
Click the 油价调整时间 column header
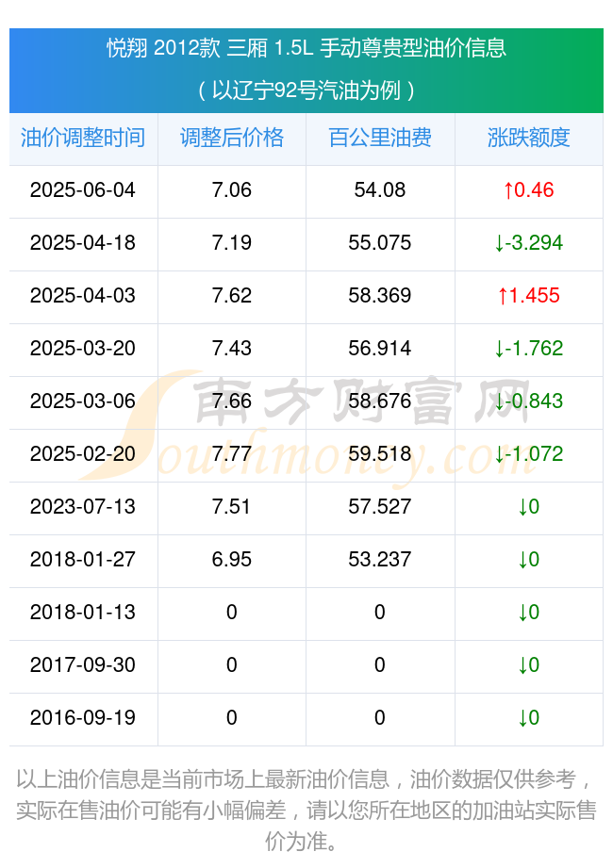pos(83,138)
